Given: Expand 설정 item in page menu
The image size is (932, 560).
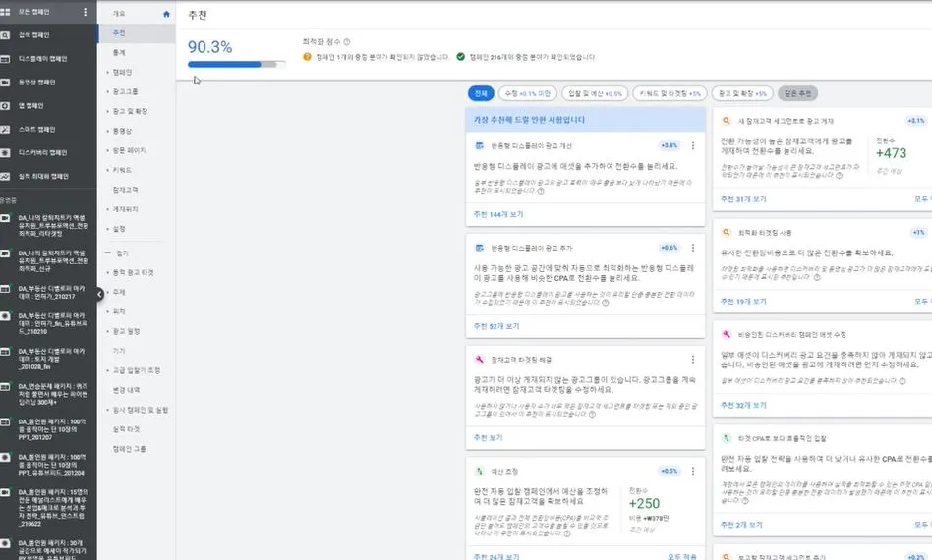Looking at the screenshot, I should (x=107, y=229).
